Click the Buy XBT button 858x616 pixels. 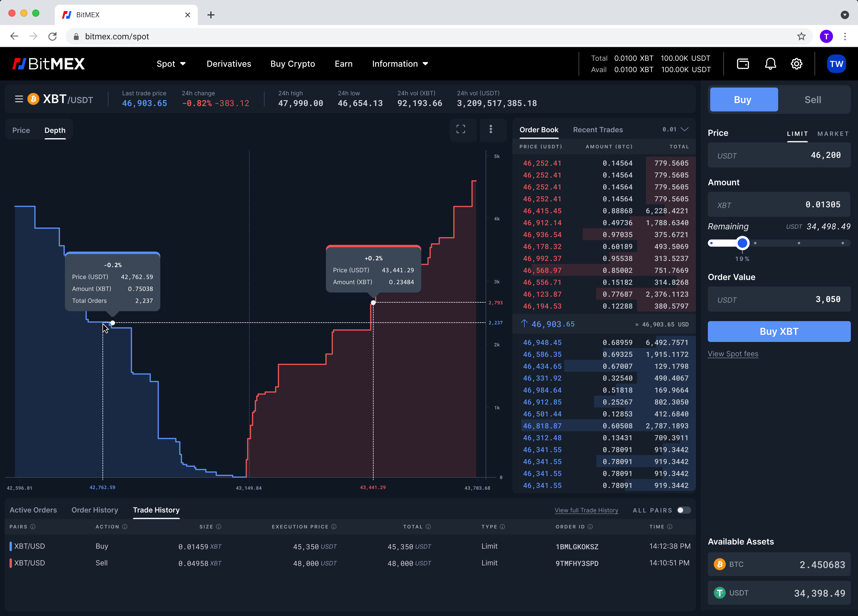(779, 332)
